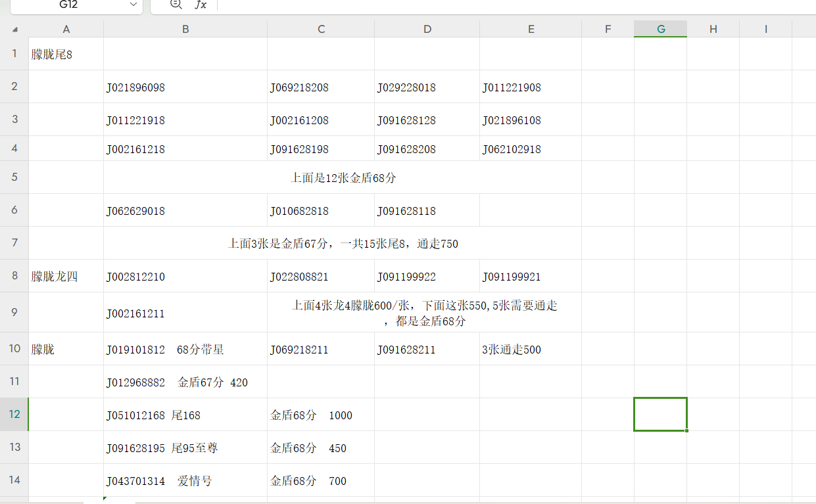816x504 pixels.
Task: Select column B header
Action: (185, 29)
